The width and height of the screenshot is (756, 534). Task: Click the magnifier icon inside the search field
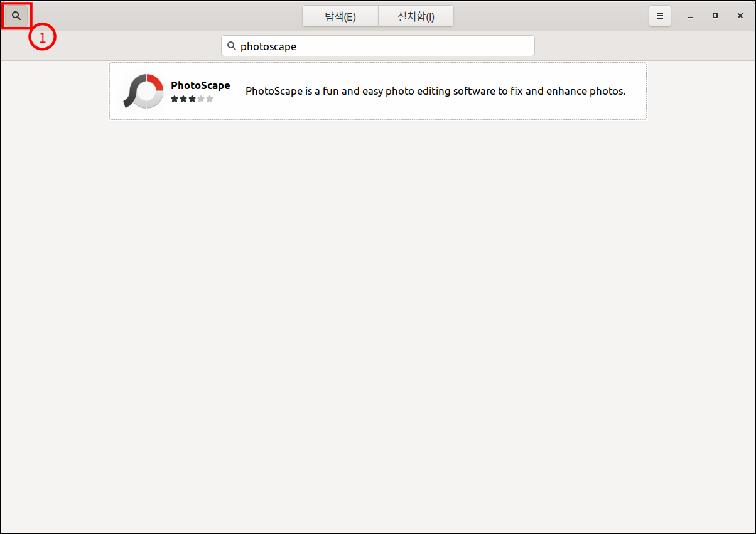point(231,46)
